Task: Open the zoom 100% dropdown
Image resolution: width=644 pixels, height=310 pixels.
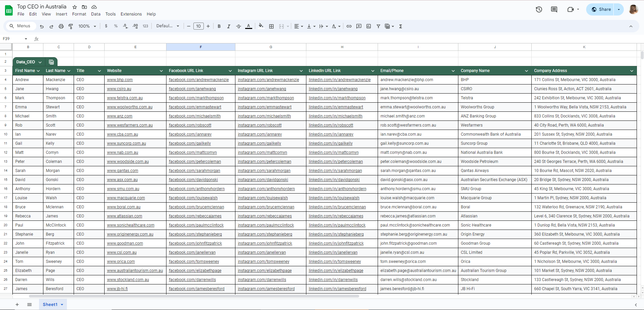Action: click(87, 26)
